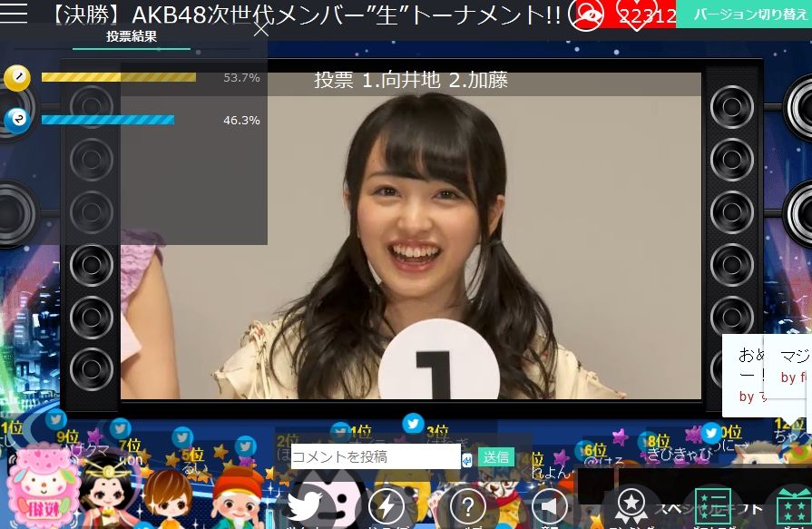Open the hamburger menu at top left
The image size is (812, 529).
[x=14, y=13]
